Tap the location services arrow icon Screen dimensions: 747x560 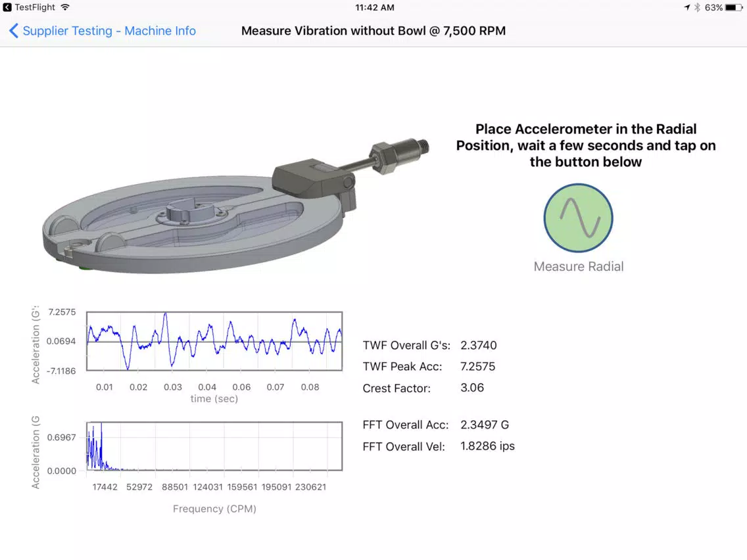pyautogui.click(x=687, y=8)
